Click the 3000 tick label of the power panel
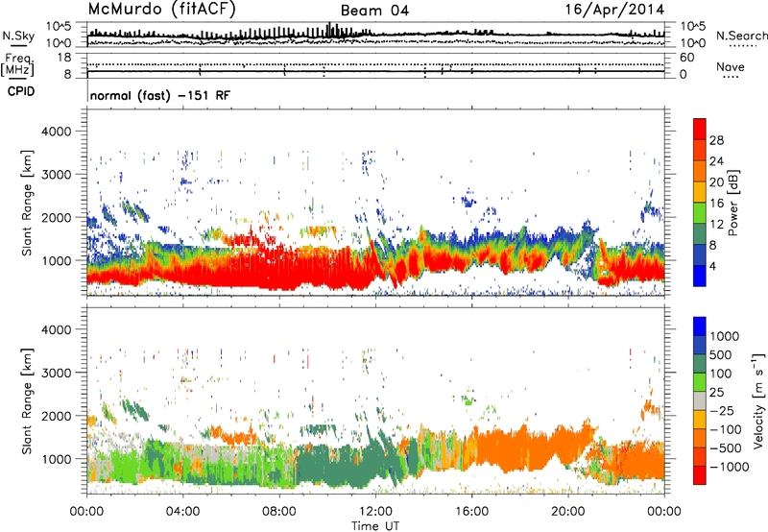 coord(56,175)
